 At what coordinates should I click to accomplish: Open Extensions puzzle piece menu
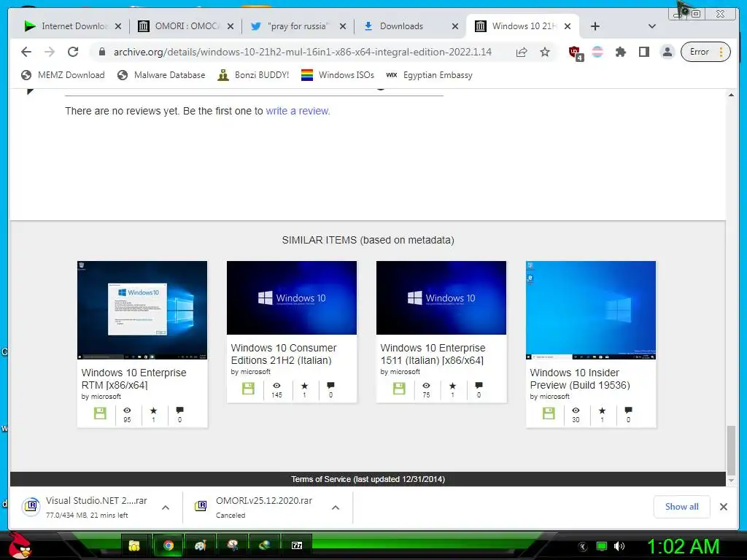click(620, 52)
